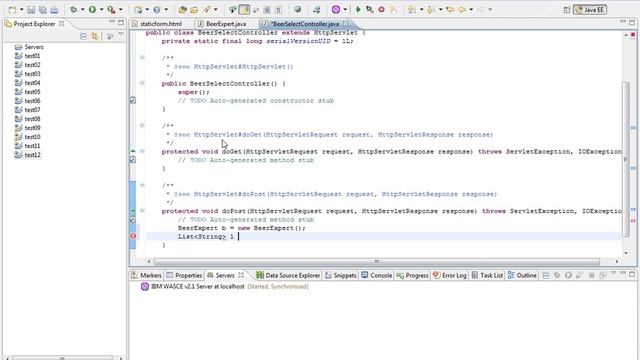Open the Snippets tab
Viewport: 640px width, 360px height.
coord(341,276)
